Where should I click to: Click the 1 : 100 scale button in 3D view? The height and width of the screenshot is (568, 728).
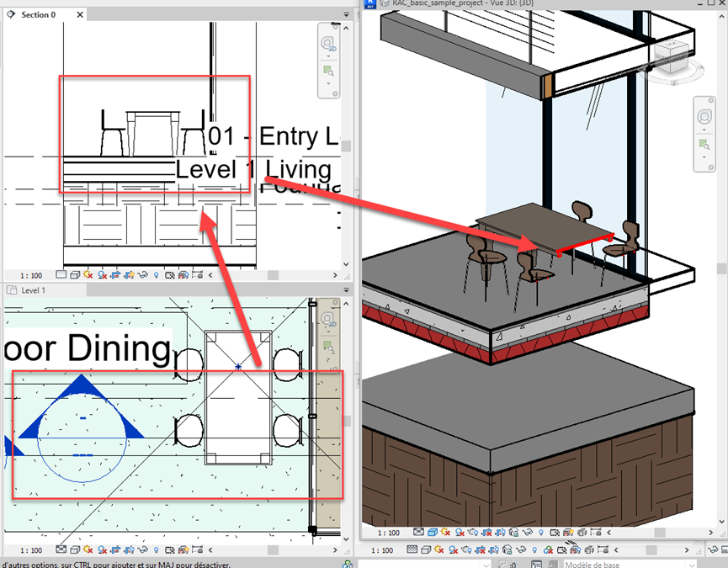point(387,533)
